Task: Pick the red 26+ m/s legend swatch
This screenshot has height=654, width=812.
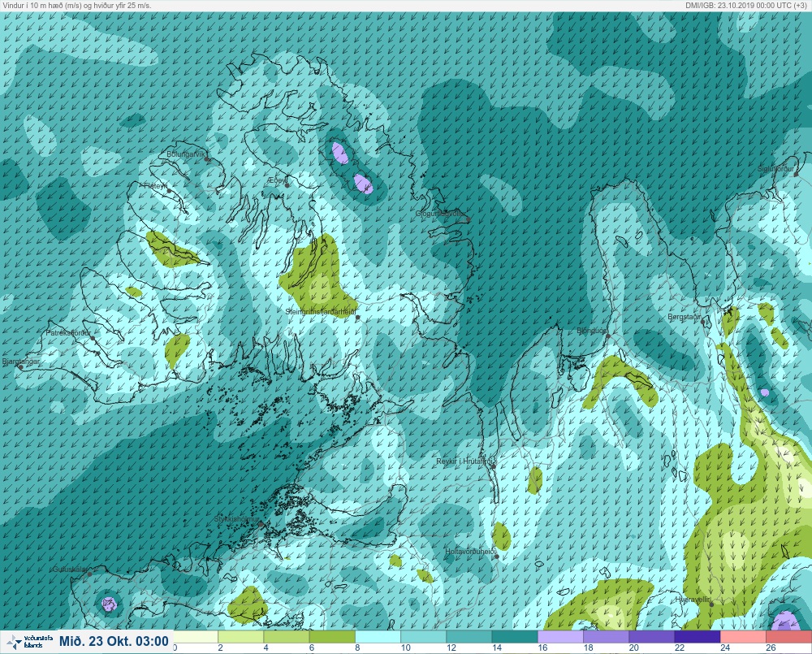Action: tap(788, 636)
